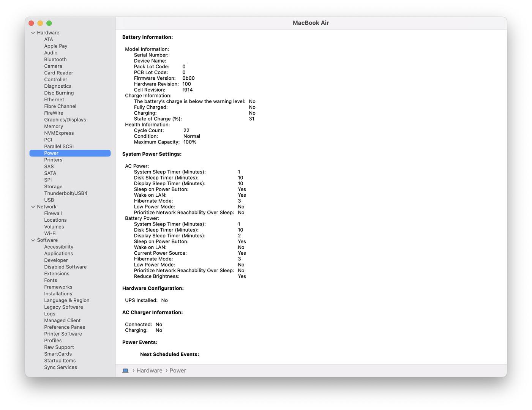Open Graphics/Displays entry
This screenshot has width=532, height=410.
click(65, 120)
